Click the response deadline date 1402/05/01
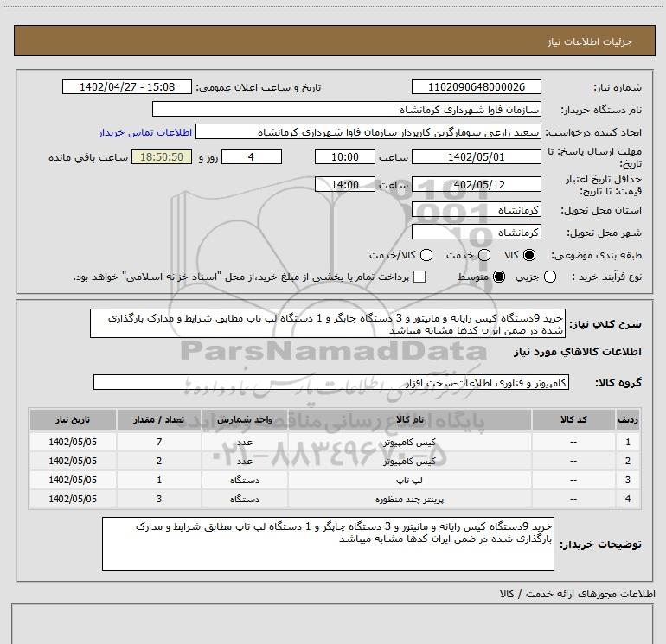The height and width of the screenshot is (644, 666). (x=476, y=157)
